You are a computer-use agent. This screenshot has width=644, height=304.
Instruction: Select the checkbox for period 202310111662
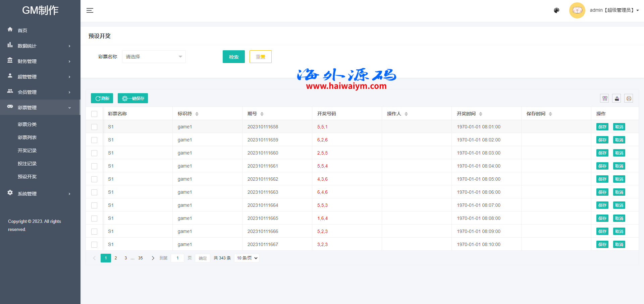(94, 179)
